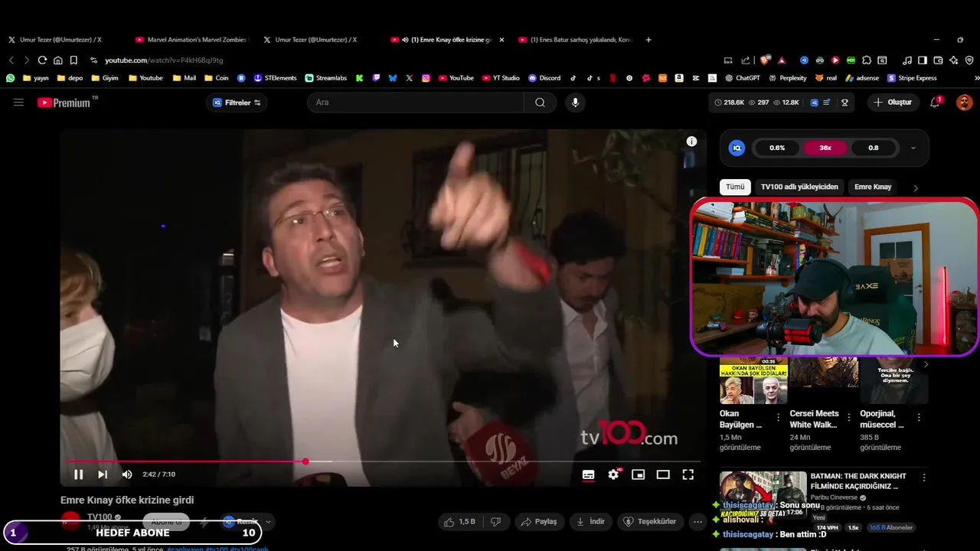Open the Oluştur create button
Screen dimensions: 980x551
click(x=893, y=103)
